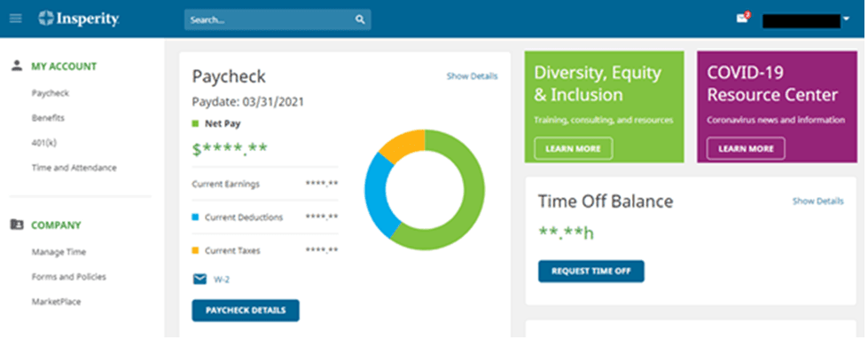The image size is (868, 340).
Task: Open My Account section heading
Action: [64, 67]
